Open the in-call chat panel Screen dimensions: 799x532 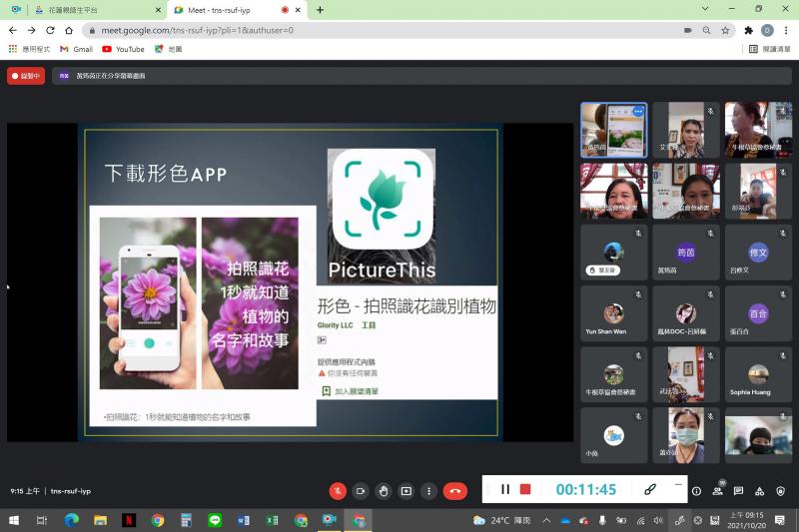point(738,491)
